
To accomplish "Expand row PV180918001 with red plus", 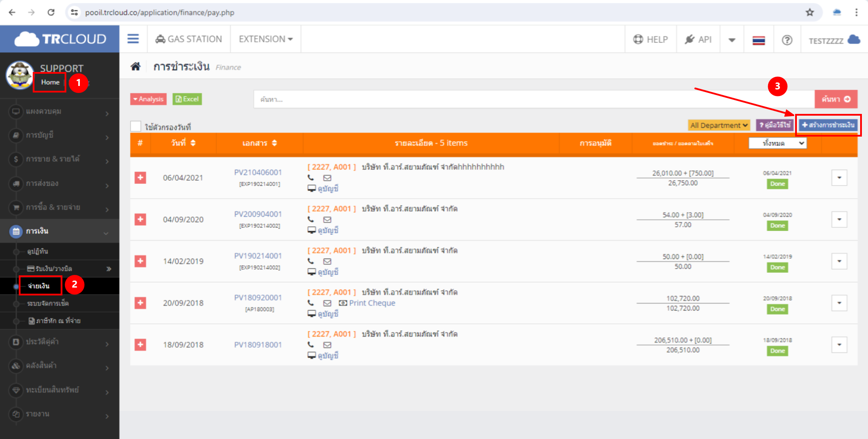I will pos(140,345).
